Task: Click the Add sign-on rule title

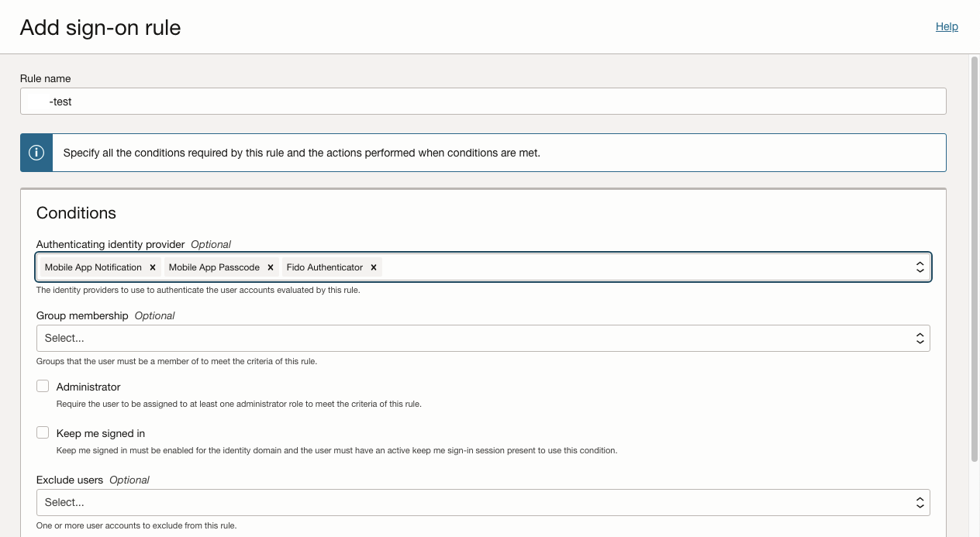Action: point(100,28)
